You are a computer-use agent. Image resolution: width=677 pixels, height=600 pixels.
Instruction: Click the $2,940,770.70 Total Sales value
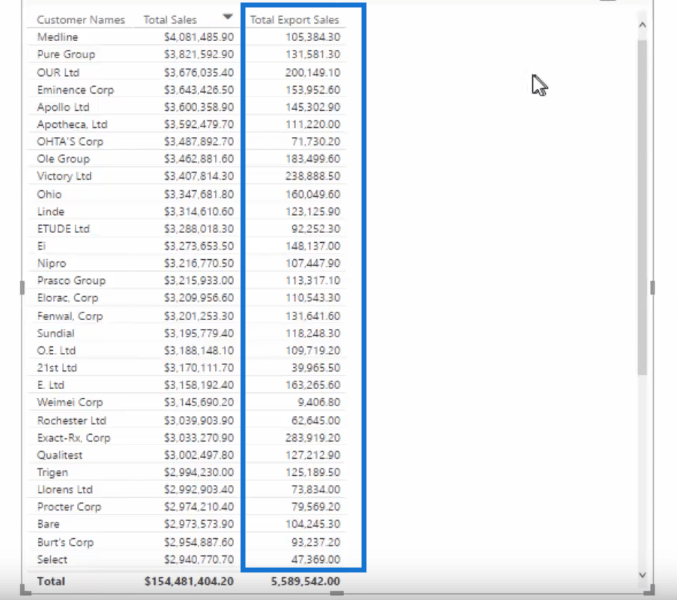[x=199, y=559]
